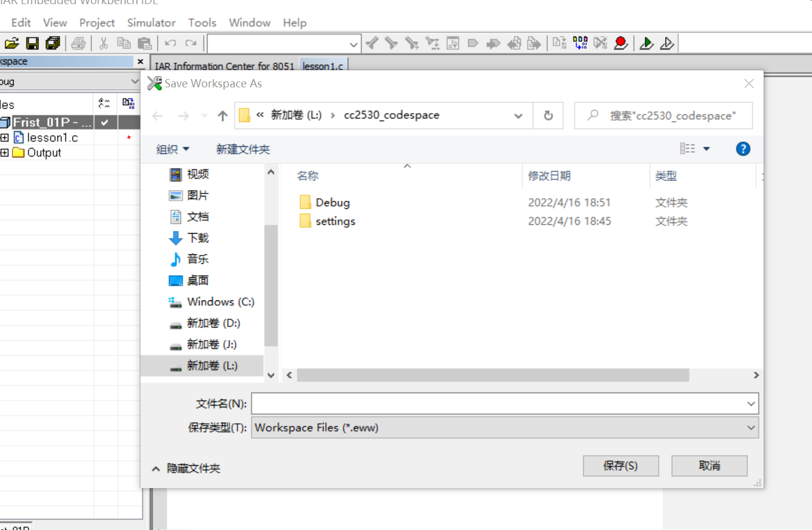
Task: Click the 保存(S) save button
Action: point(621,466)
